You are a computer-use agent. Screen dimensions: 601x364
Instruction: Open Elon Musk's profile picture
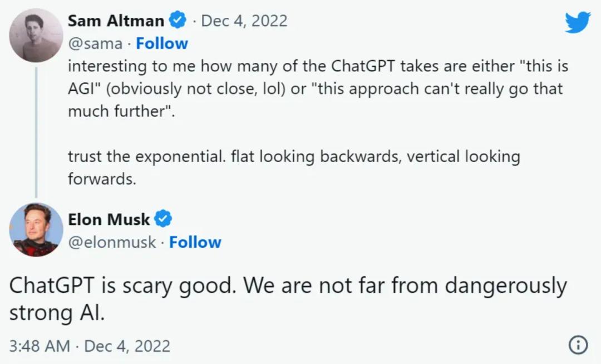point(36,229)
